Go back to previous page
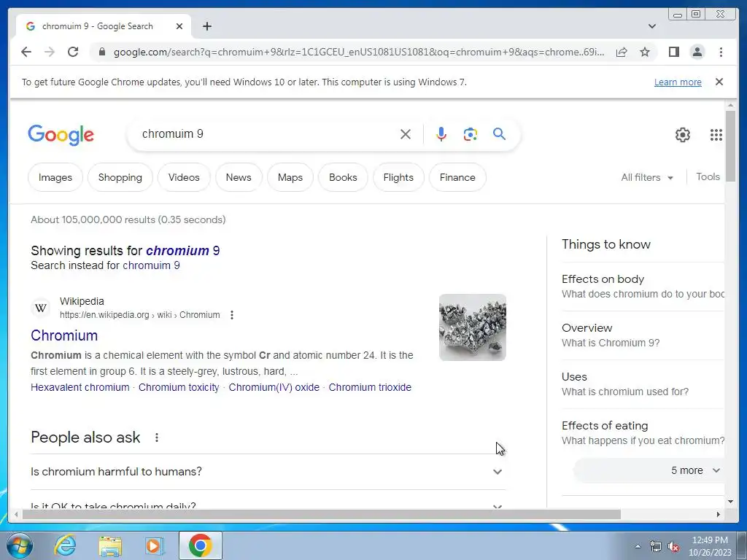747x560 pixels. click(x=26, y=52)
